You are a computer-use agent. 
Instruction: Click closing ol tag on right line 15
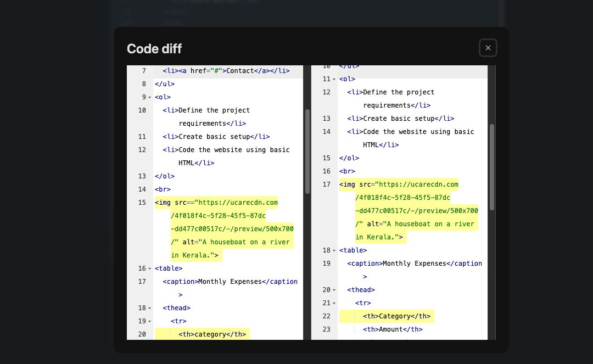coord(349,158)
